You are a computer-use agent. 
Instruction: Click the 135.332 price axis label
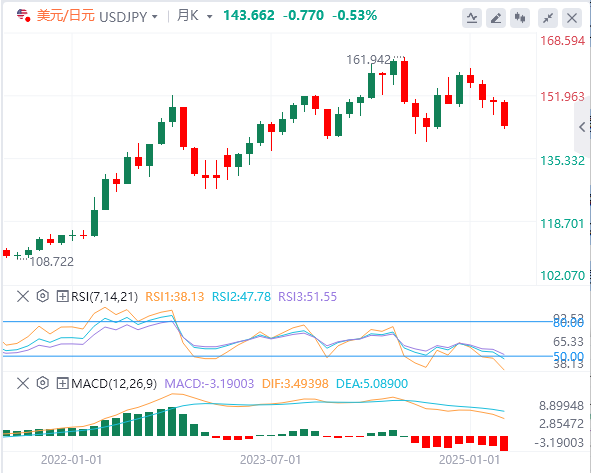pyautogui.click(x=562, y=161)
